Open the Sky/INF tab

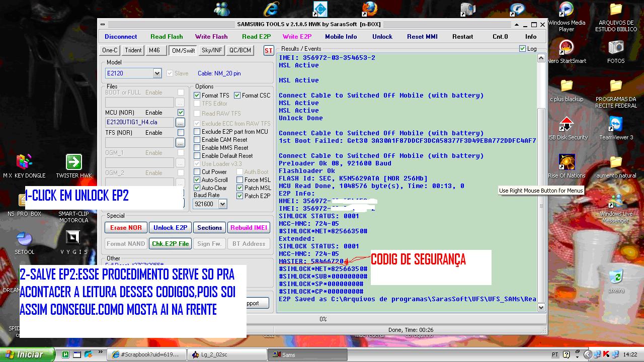point(212,50)
